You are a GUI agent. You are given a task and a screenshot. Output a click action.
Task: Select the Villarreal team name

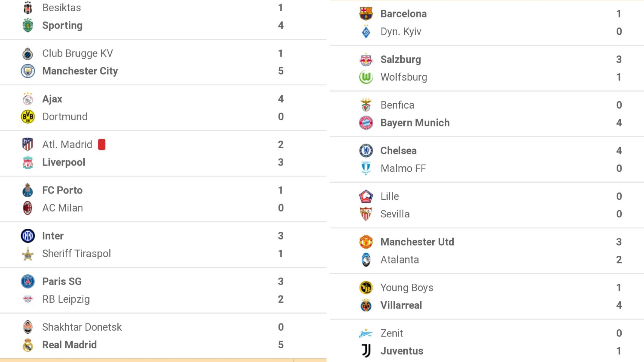401,305
